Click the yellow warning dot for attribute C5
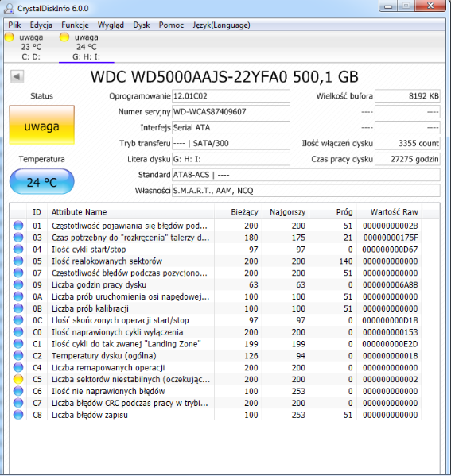 tap(18, 380)
